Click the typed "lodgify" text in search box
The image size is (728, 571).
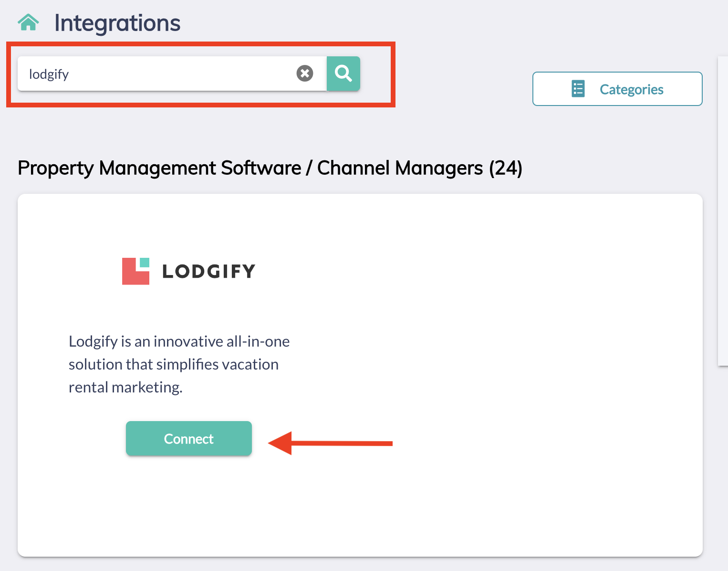click(x=49, y=74)
